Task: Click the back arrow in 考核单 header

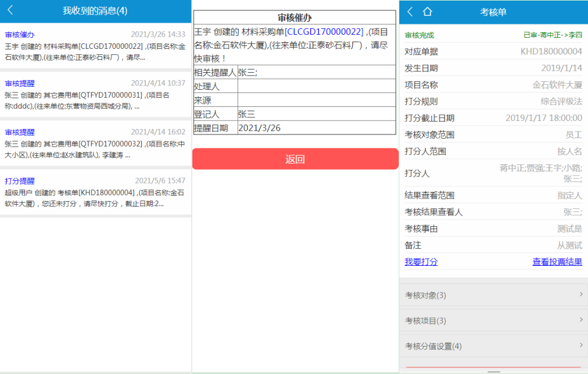Action: pyautogui.click(x=410, y=11)
